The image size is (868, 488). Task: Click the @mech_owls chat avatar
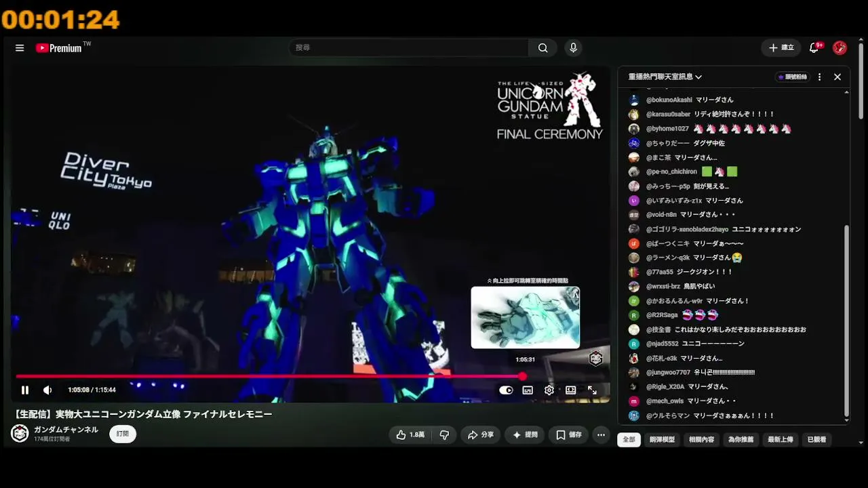[634, 401]
